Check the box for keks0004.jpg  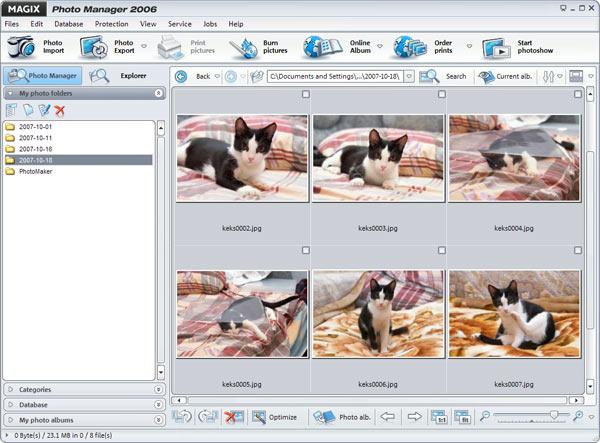(578, 94)
